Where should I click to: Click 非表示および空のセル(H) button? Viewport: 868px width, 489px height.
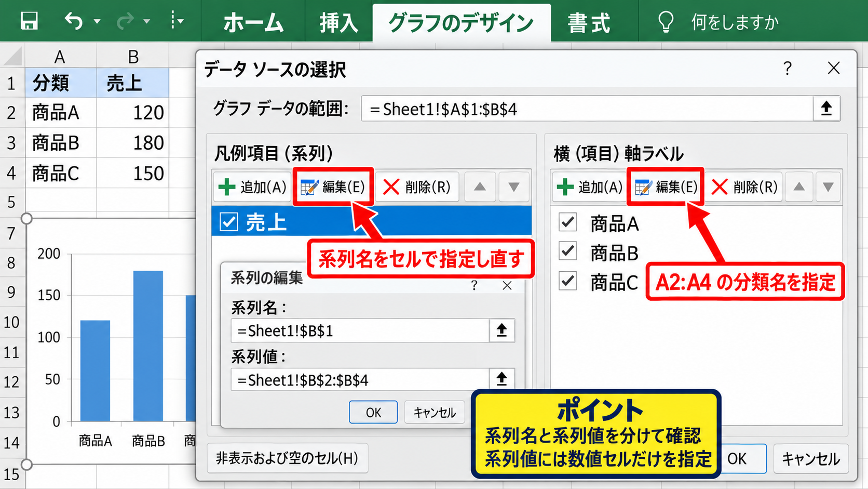(287, 458)
